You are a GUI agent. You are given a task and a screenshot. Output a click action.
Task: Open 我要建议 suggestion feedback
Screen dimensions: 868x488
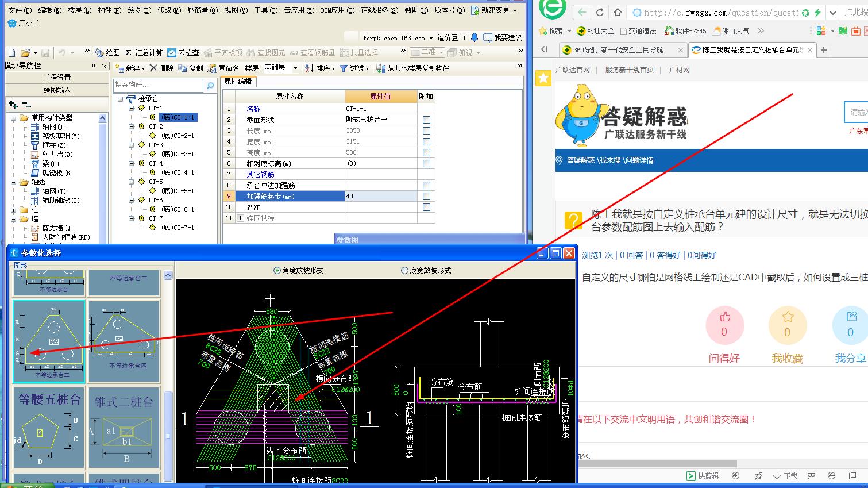(x=503, y=37)
